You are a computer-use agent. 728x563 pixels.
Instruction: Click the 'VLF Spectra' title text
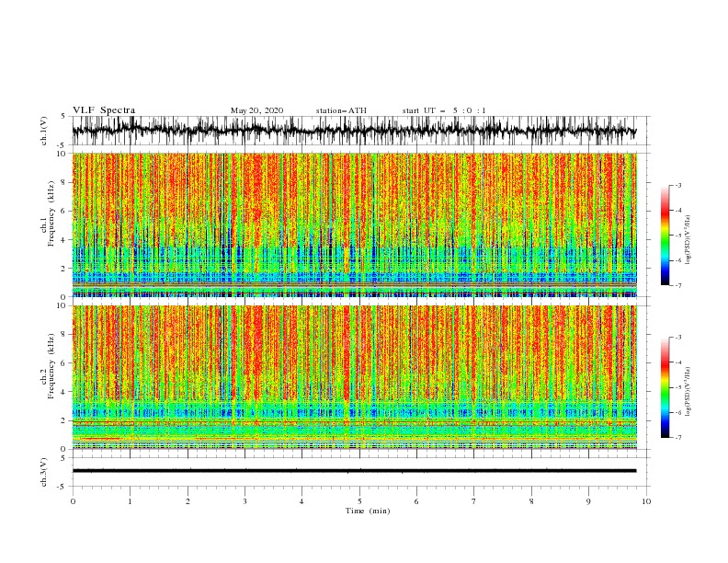pos(104,110)
